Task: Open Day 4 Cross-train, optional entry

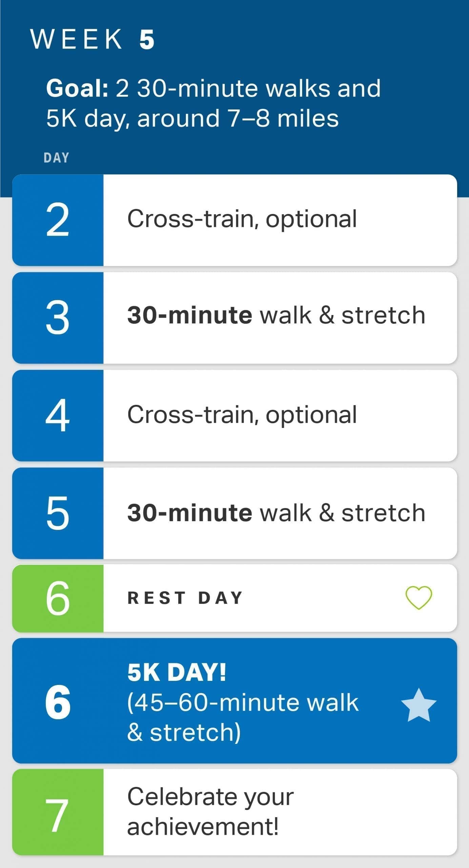Action: point(242,415)
